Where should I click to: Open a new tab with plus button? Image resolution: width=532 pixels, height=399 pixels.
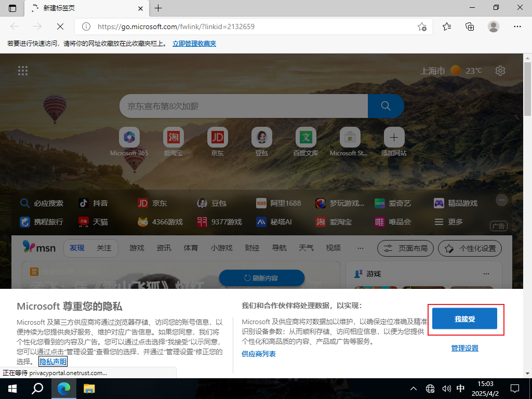click(x=158, y=8)
